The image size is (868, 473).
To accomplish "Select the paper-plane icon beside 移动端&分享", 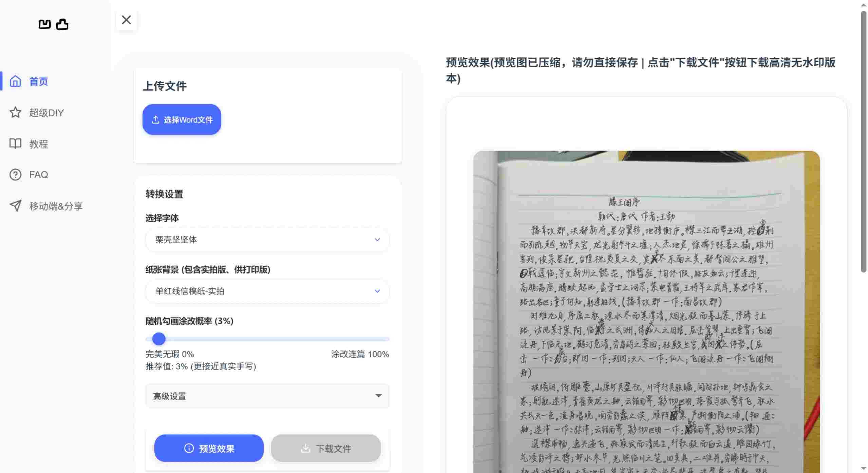I will tap(16, 206).
